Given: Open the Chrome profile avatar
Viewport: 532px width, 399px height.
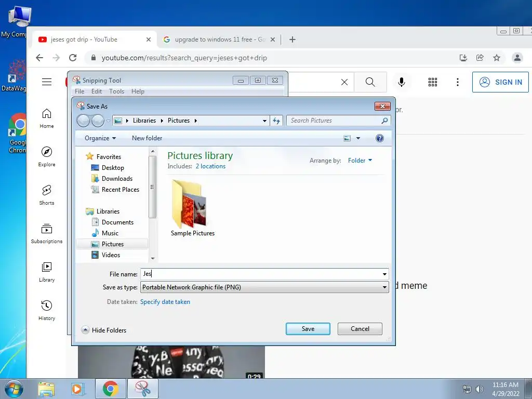Looking at the screenshot, I should click(x=517, y=58).
